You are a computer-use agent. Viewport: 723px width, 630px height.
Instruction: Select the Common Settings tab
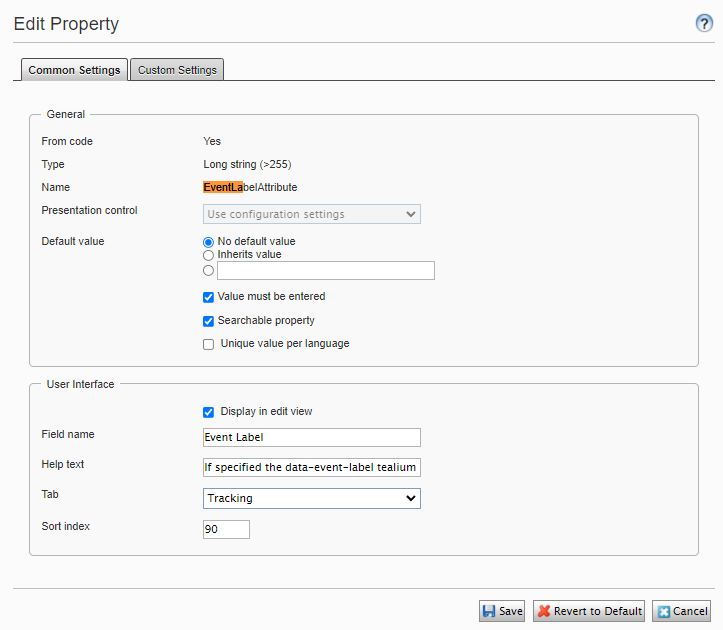pyautogui.click(x=74, y=70)
